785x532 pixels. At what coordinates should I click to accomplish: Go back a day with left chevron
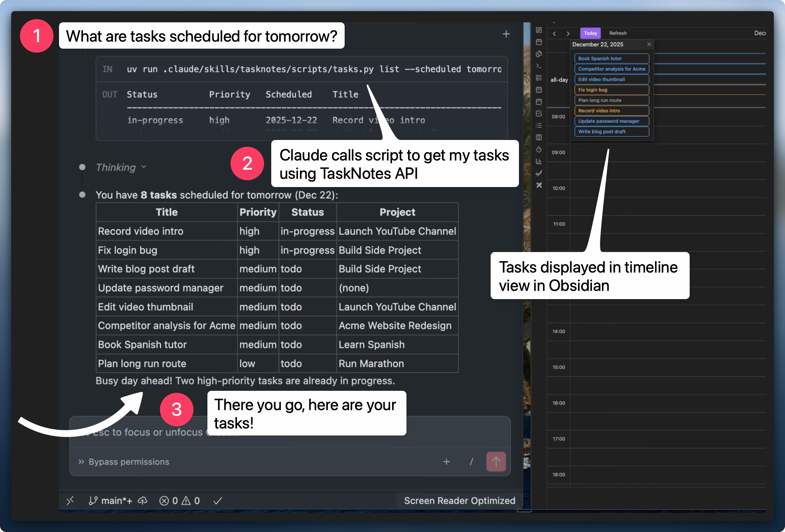click(x=554, y=33)
